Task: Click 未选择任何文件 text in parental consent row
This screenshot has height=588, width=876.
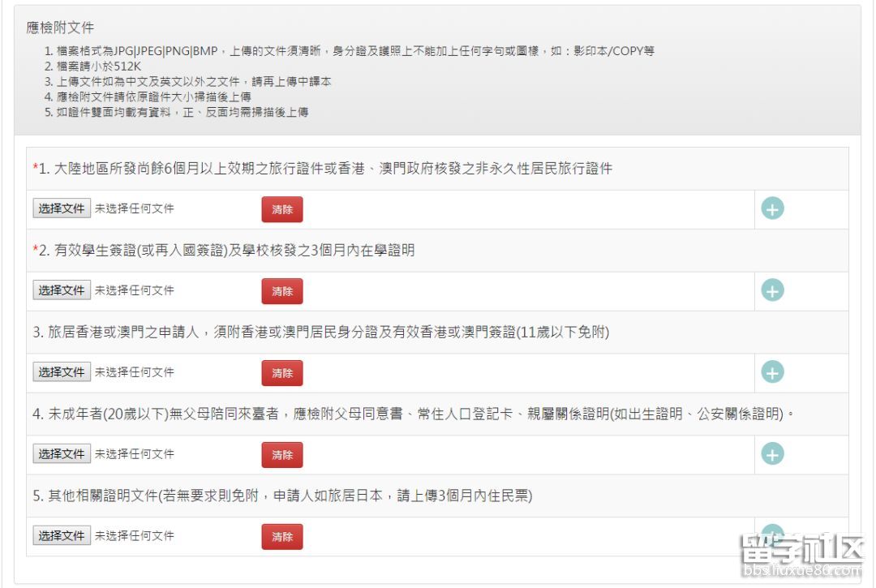Action: pyautogui.click(x=135, y=454)
